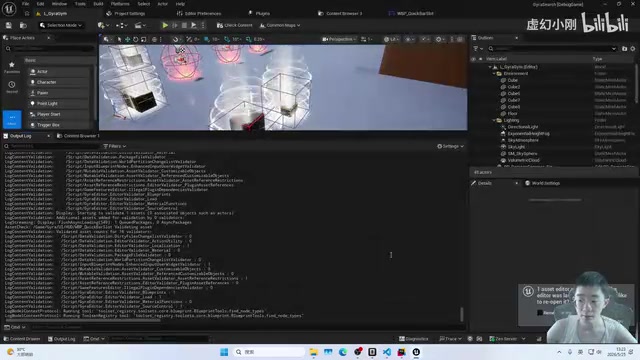Screen dimensions: 640x360
Task: Switch to Plugins tab
Action: click(259, 13)
